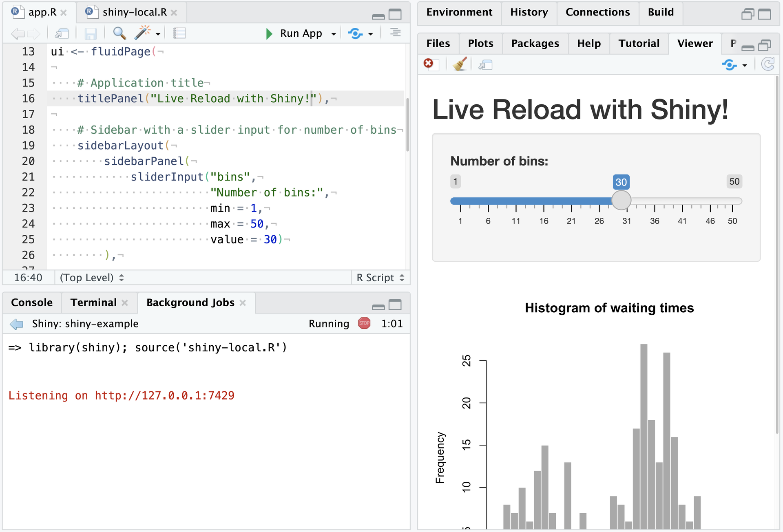Open the Packages tab
Image resolution: width=783 pixels, height=532 pixels.
[535, 44]
